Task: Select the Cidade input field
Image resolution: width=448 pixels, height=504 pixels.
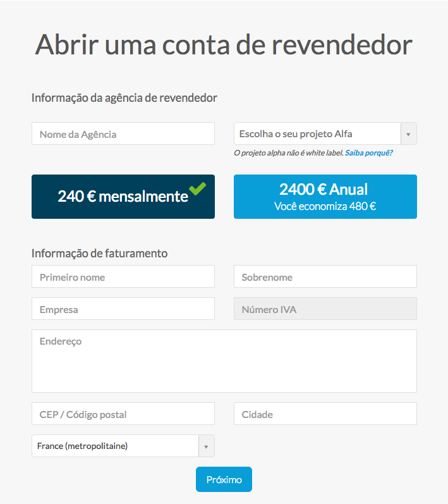Action: (325, 414)
